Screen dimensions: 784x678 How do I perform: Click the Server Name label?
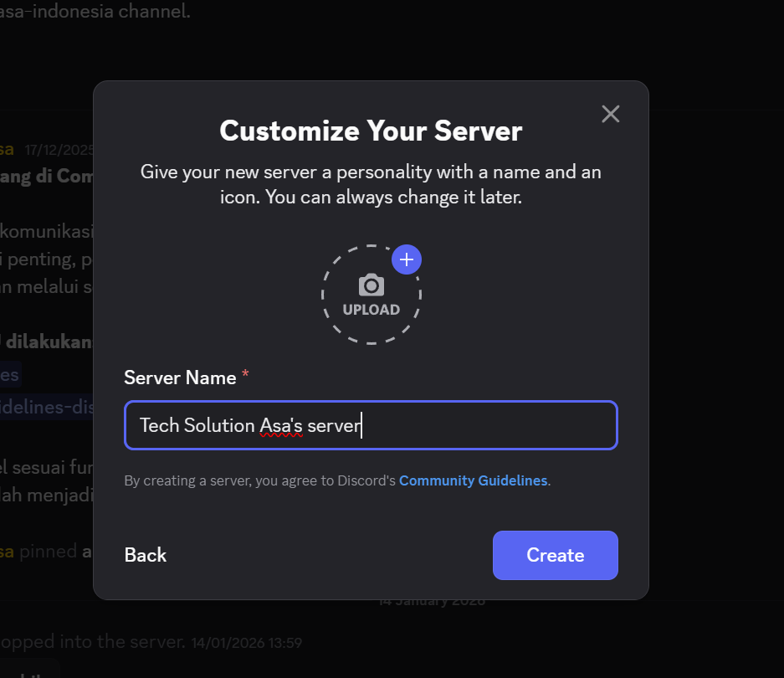pyautogui.click(x=180, y=378)
